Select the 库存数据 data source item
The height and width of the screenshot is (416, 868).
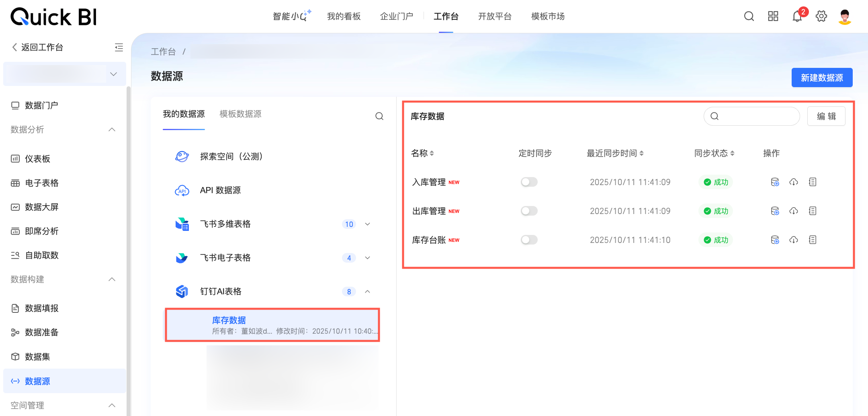(272, 325)
